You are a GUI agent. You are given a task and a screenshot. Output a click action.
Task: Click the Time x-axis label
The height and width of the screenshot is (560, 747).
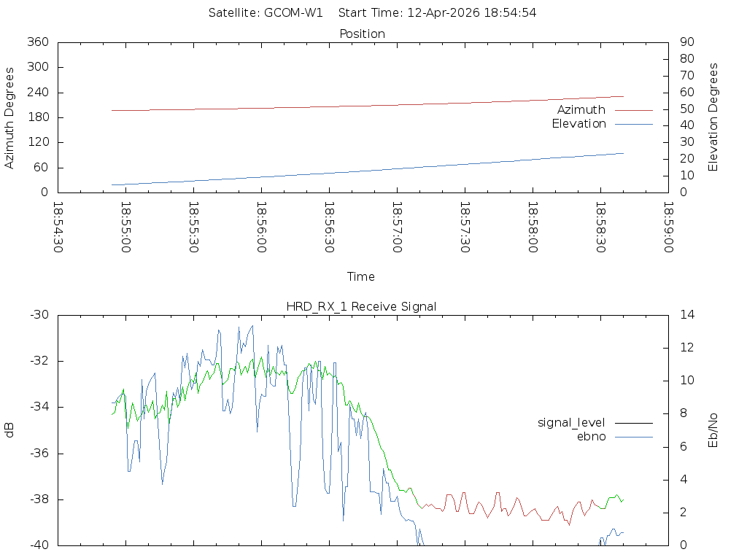361,276
